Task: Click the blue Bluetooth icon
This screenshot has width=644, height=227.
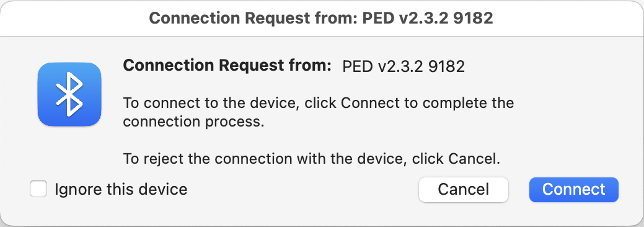Action: (69, 94)
